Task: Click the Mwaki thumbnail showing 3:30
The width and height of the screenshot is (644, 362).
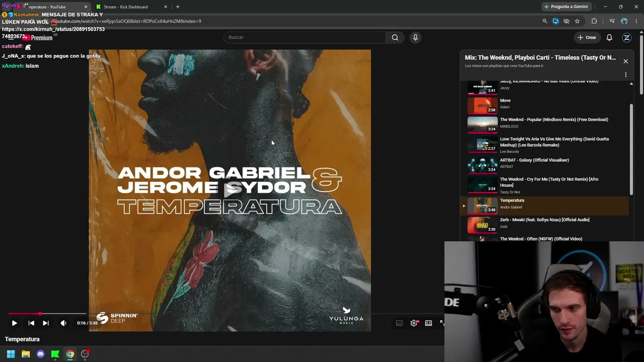Action: (482, 225)
